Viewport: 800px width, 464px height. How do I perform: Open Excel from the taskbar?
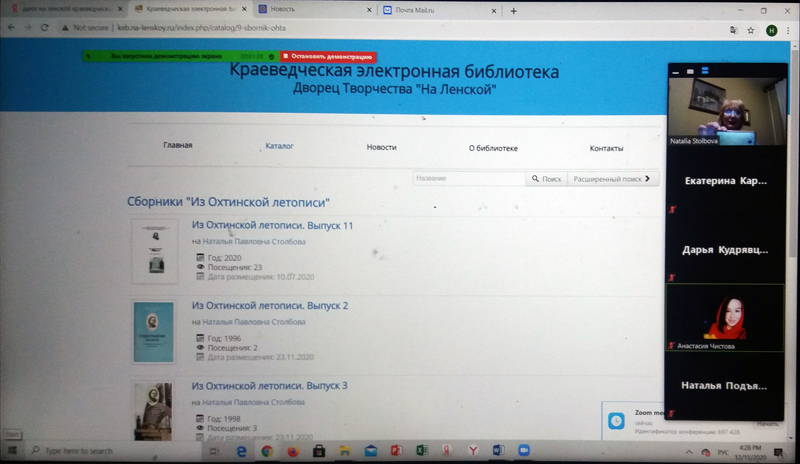pyautogui.click(x=422, y=451)
